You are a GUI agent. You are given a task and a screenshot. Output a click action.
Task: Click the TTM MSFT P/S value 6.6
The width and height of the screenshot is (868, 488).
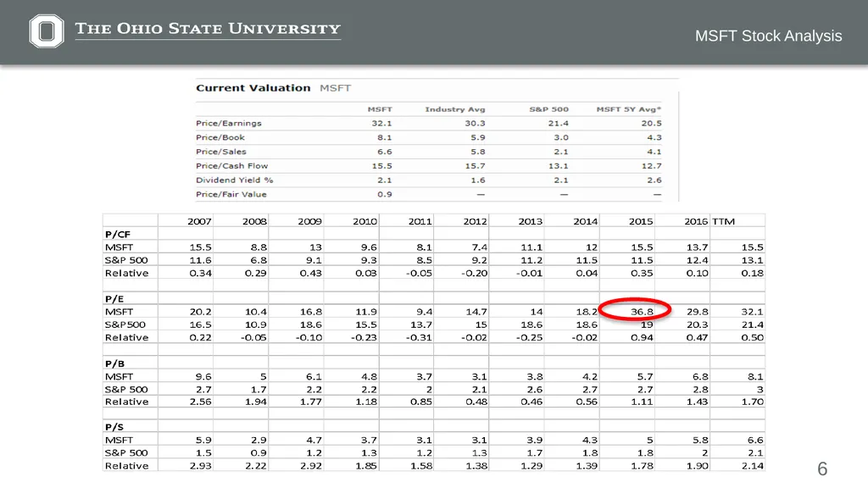(755, 441)
